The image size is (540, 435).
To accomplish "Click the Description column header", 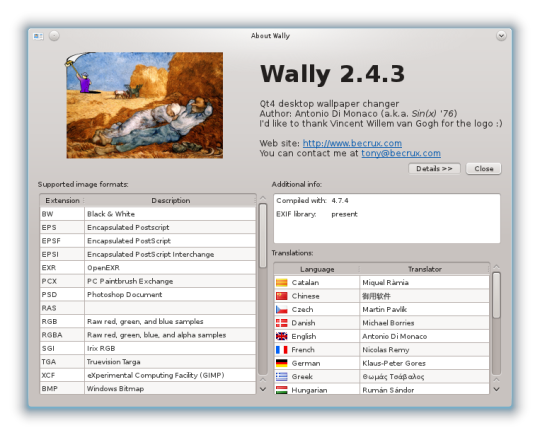I will [170, 200].
